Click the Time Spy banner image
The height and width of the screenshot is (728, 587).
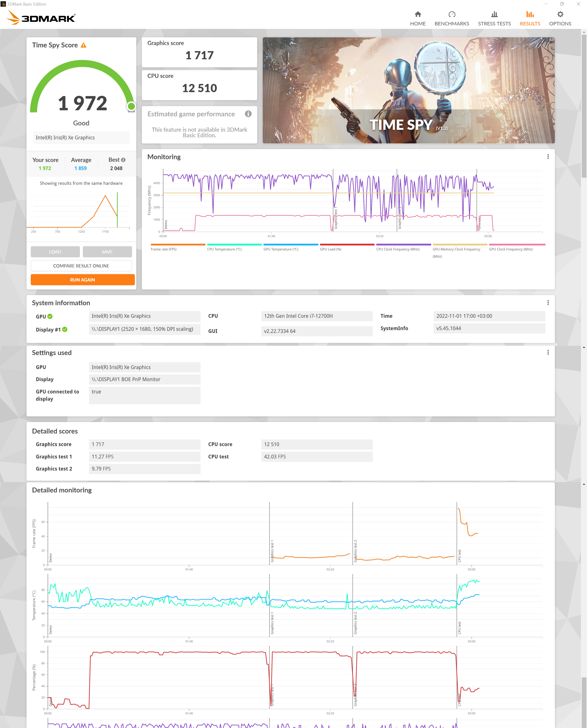[x=409, y=90]
